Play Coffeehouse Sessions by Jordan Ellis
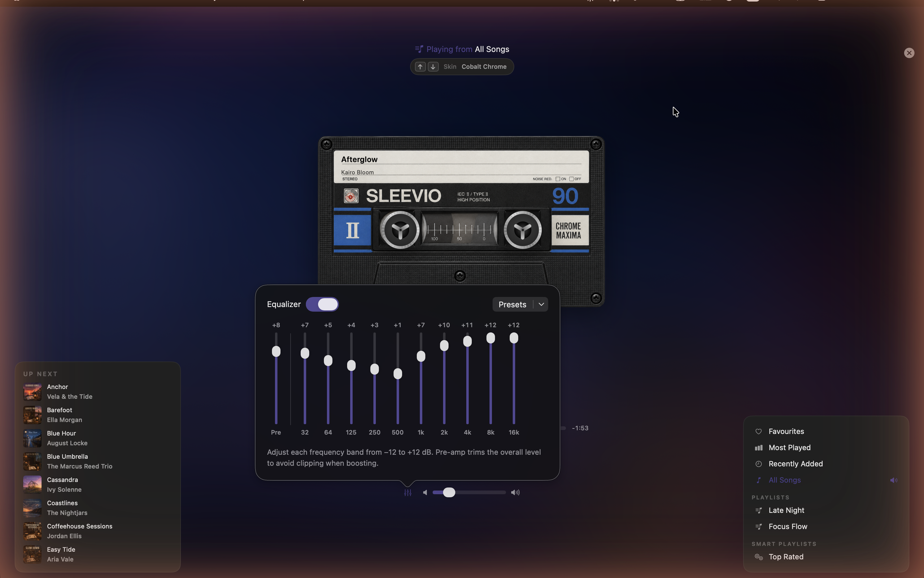The image size is (924, 578). pyautogui.click(x=98, y=531)
